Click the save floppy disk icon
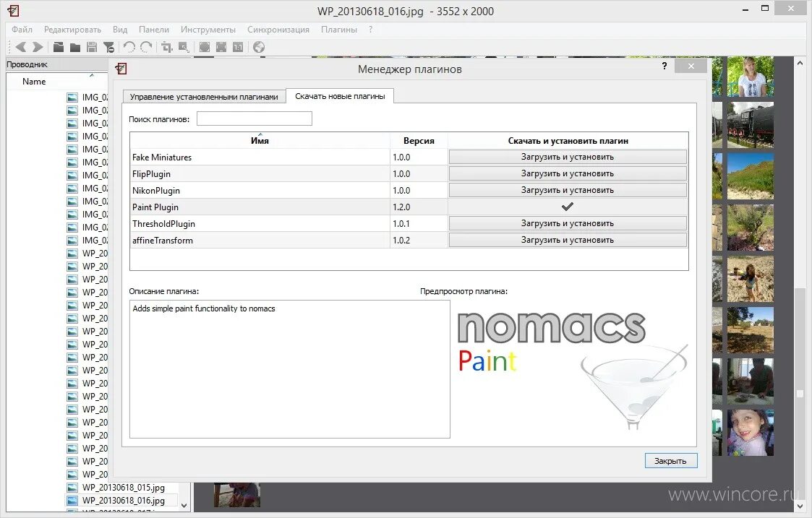The width and height of the screenshot is (812, 518). 92,47
